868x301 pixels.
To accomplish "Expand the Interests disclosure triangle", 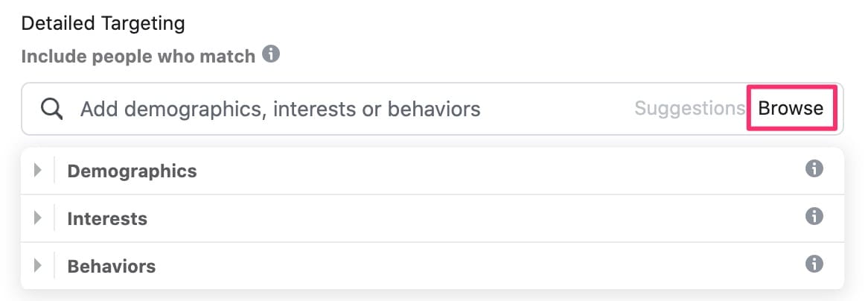I will pos(38,218).
